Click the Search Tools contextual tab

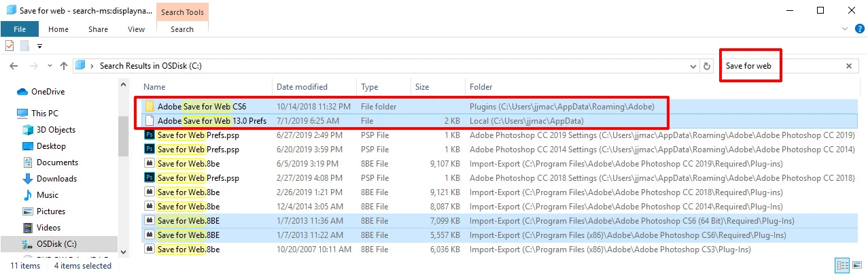[182, 12]
